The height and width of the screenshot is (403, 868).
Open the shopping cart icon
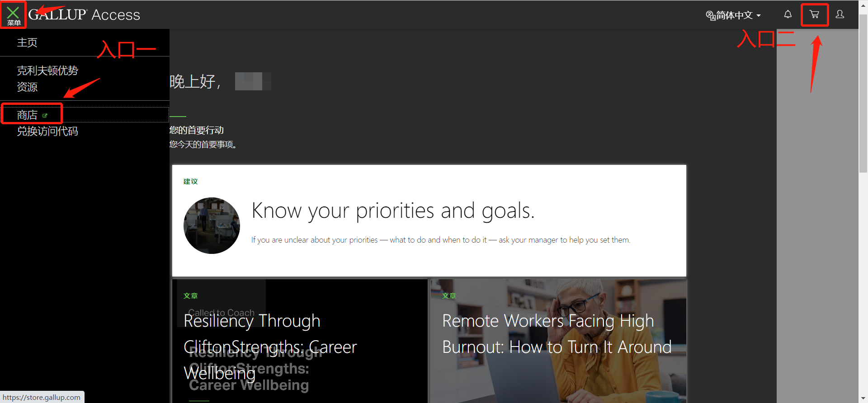(x=814, y=14)
